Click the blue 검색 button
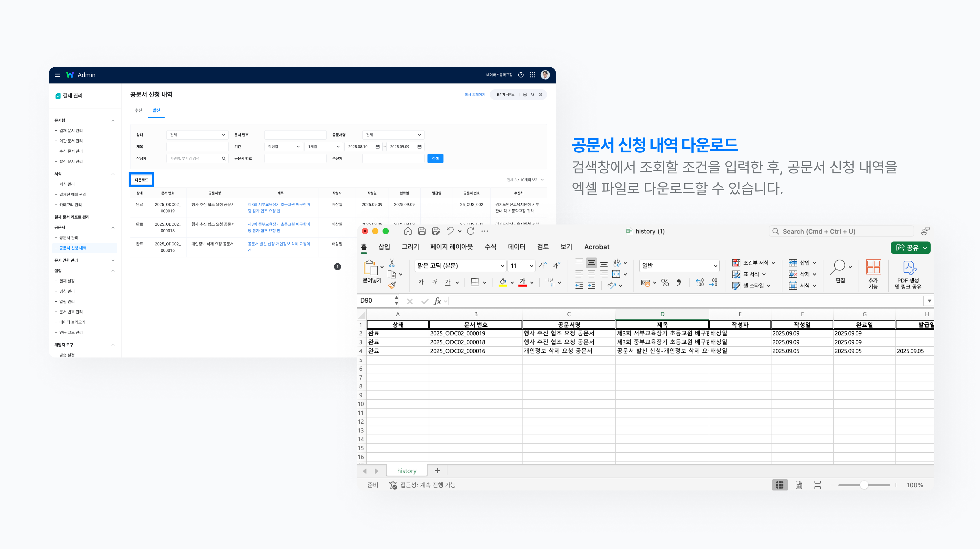The height and width of the screenshot is (549, 980). (x=435, y=158)
